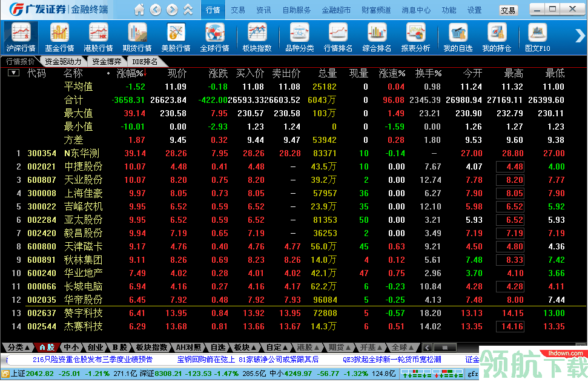The image size is (588, 382).
Task: Open 综合排名 composite ranking icon
Action: [377, 37]
